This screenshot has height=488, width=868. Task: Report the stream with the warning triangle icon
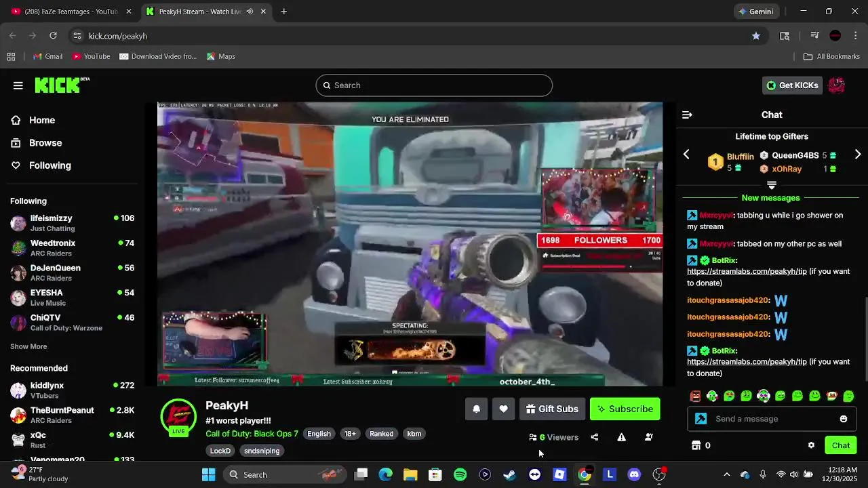coord(621,437)
